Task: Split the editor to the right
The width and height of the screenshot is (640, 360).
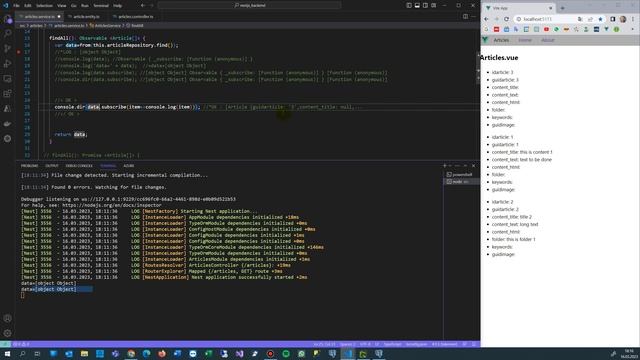Action: tap(465, 16)
